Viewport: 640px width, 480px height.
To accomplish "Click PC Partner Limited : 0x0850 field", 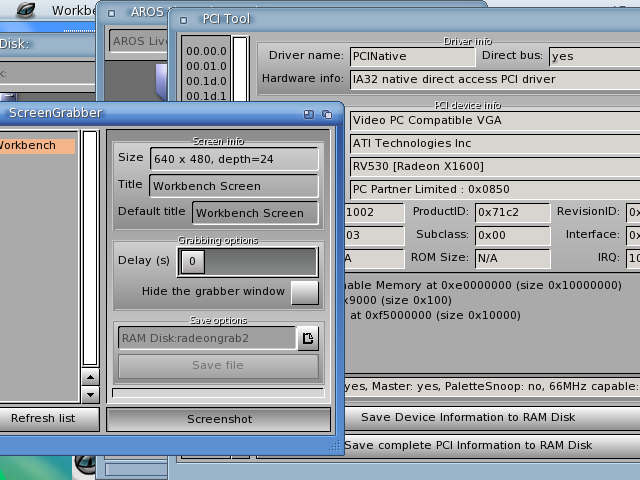I will point(495,189).
